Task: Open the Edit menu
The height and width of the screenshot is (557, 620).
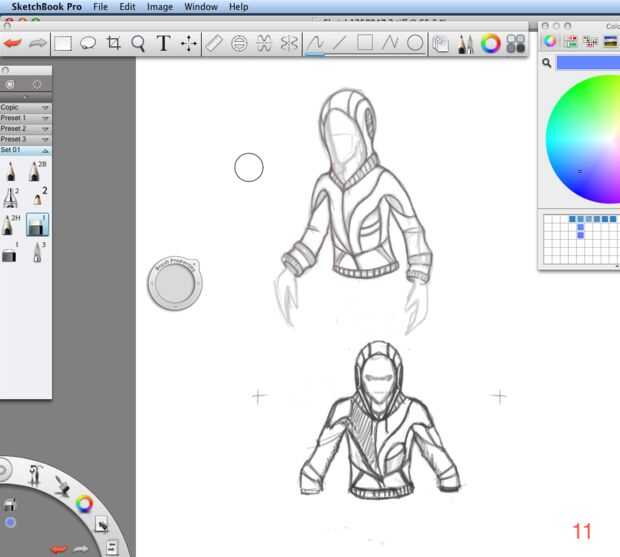Action: click(x=127, y=7)
